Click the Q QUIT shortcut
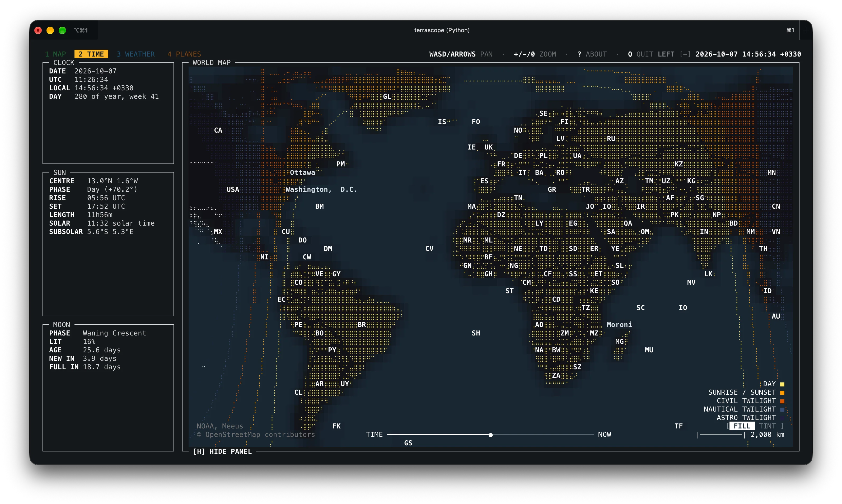The height and width of the screenshot is (504, 842). point(640,54)
